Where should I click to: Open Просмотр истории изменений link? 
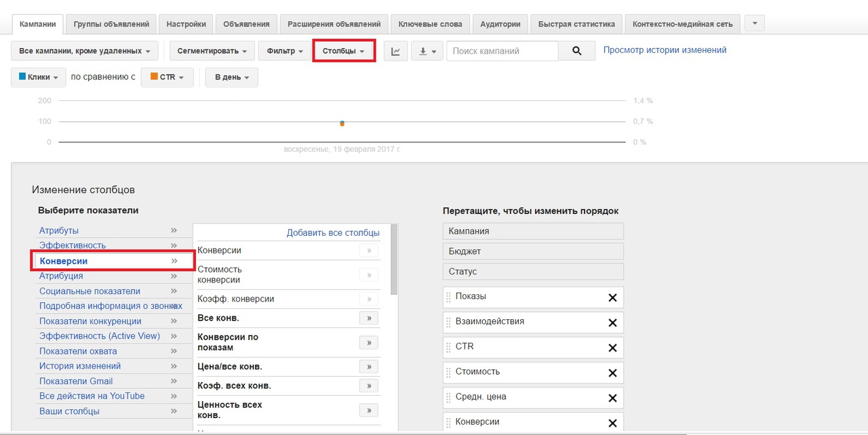pyautogui.click(x=665, y=50)
